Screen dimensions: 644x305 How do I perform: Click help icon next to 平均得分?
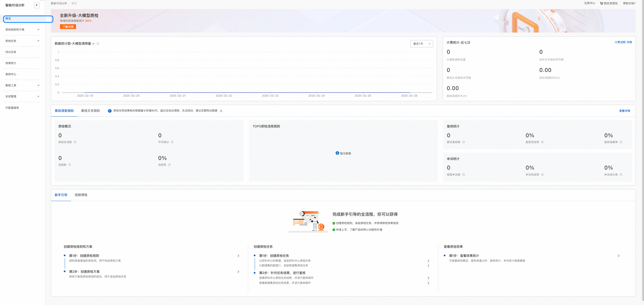(x=172, y=142)
